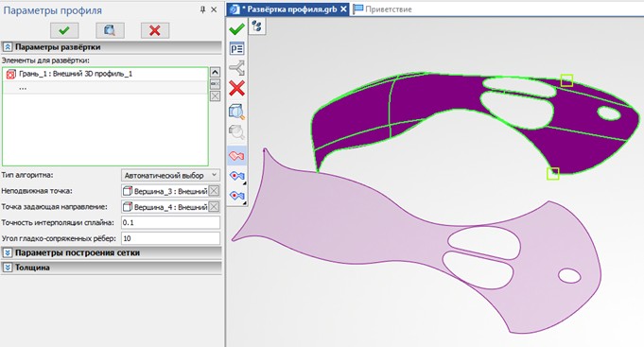644x347 pixels.
Task: Click the preview magnifier button in panel
Action: (x=110, y=30)
